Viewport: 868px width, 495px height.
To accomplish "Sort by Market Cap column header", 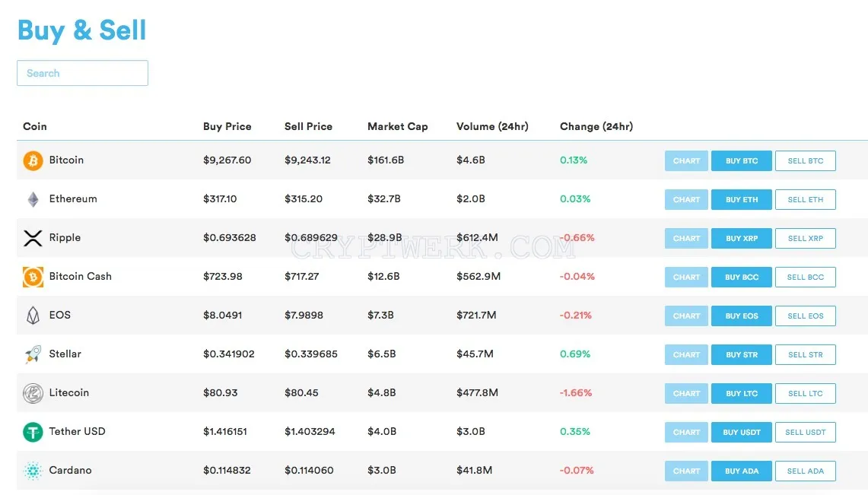I will [x=397, y=127].
